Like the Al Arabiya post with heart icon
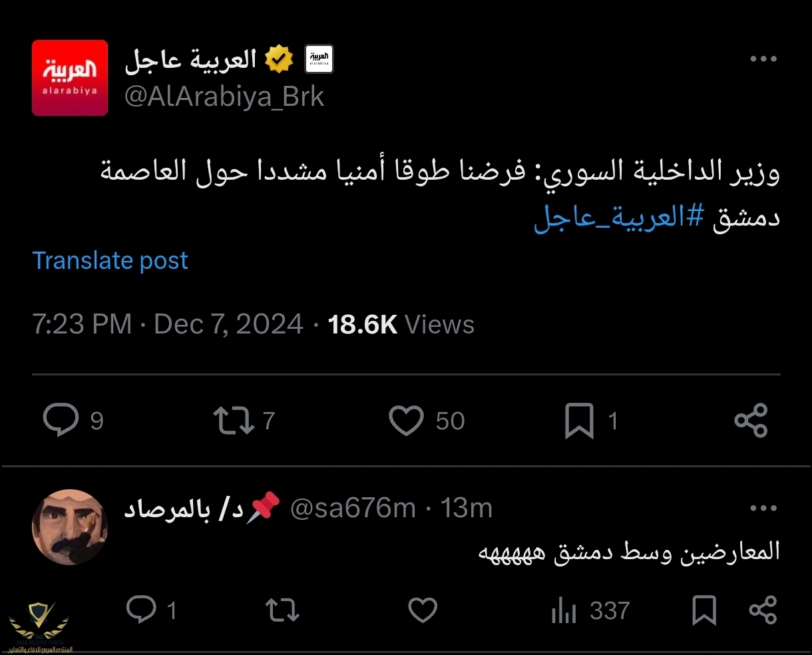 click(406, 421)
